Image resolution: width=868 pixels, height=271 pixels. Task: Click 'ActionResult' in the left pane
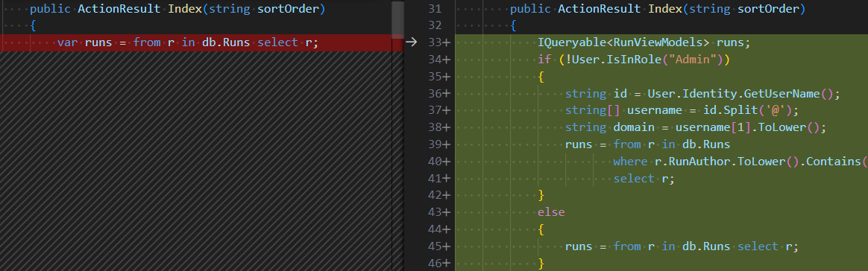[x=119, y=9]
